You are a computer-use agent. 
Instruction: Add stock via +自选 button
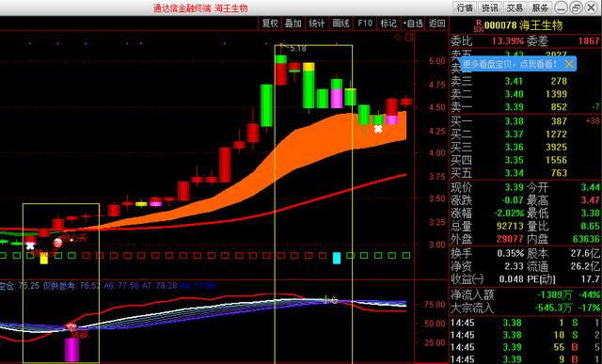point(413,24)
